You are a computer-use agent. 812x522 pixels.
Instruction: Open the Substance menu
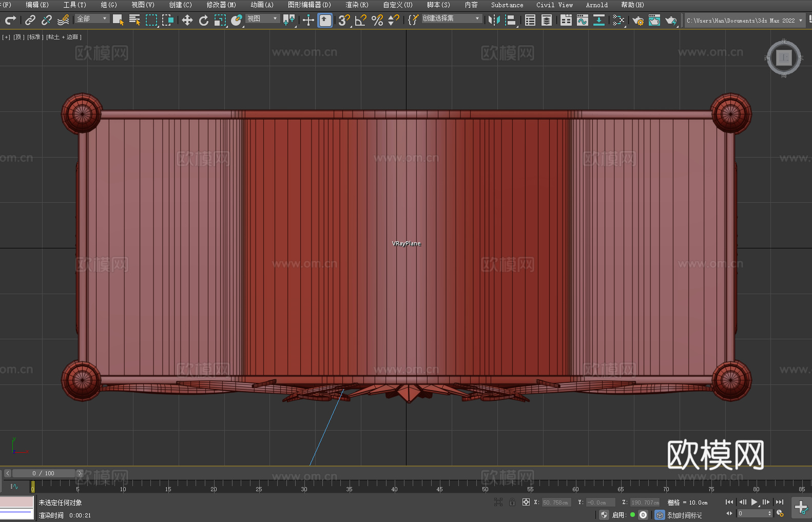click(507, 5)
